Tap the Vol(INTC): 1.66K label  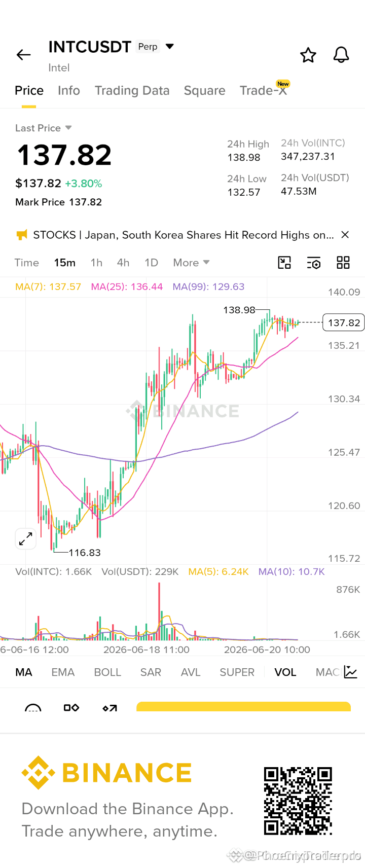click(x=54, y=571)
